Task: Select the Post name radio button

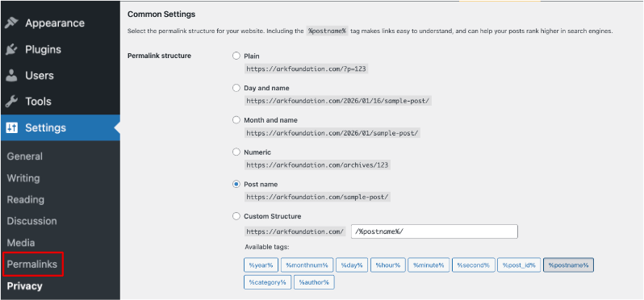Action: pyautogui.click(x=236, y=184)
